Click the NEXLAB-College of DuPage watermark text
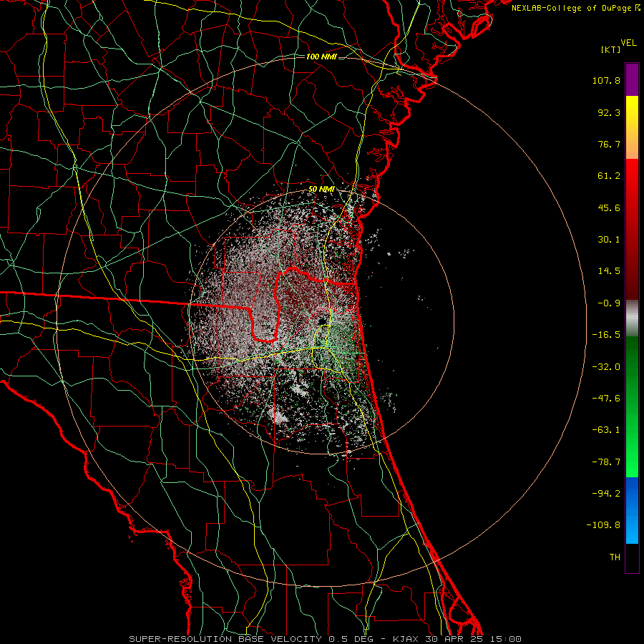The image size is (644, 644). tap(575, 8)
